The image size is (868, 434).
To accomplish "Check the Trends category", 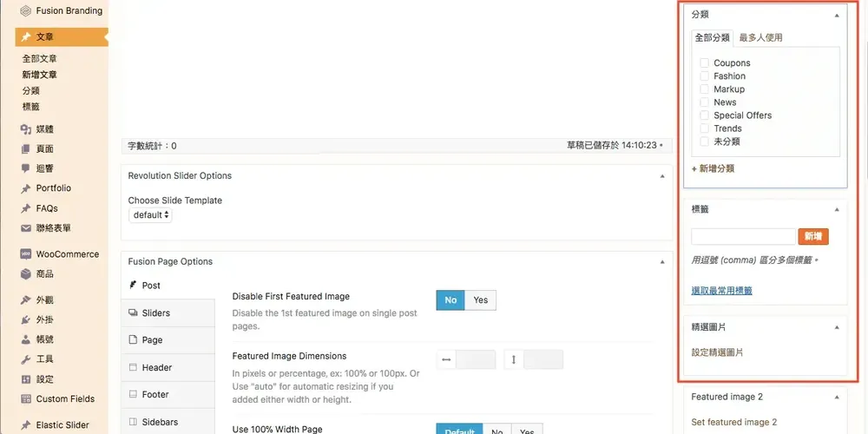I will 705,128.
